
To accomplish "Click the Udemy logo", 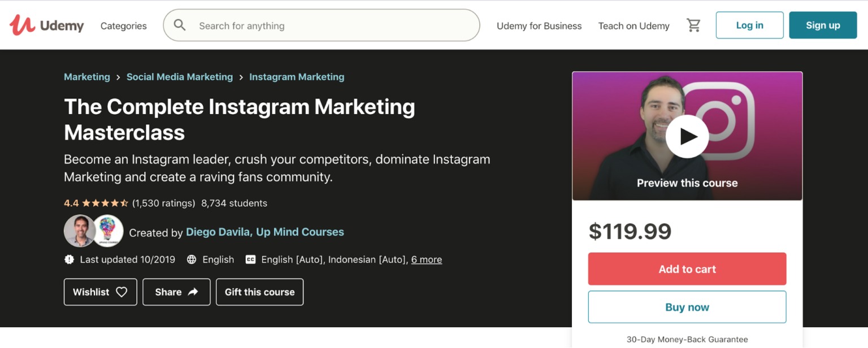I will [x=46, y=25].
